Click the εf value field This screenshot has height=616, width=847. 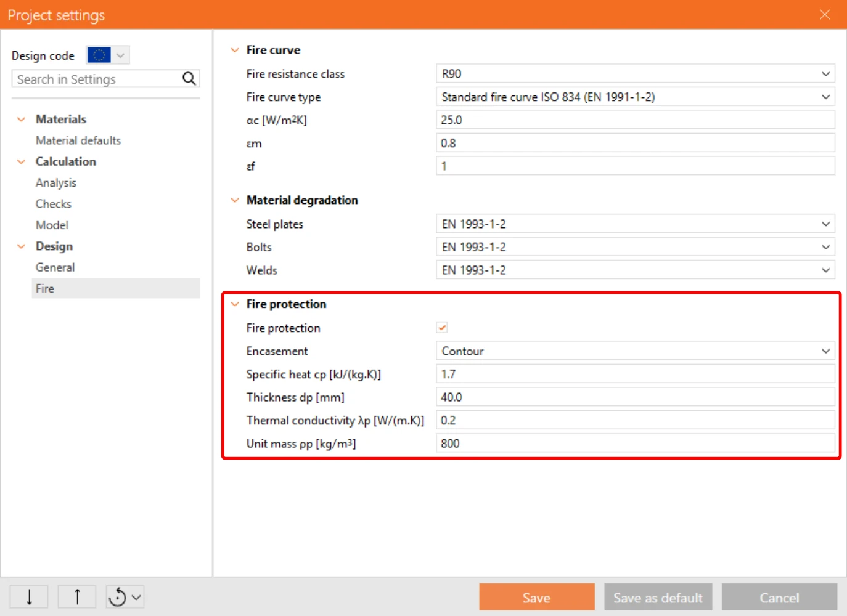636,166
